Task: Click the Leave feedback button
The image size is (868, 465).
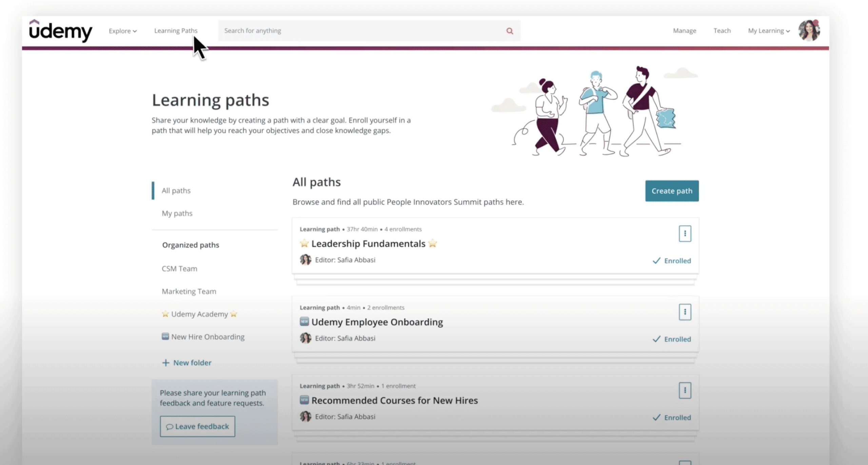Action: [197, 426]
